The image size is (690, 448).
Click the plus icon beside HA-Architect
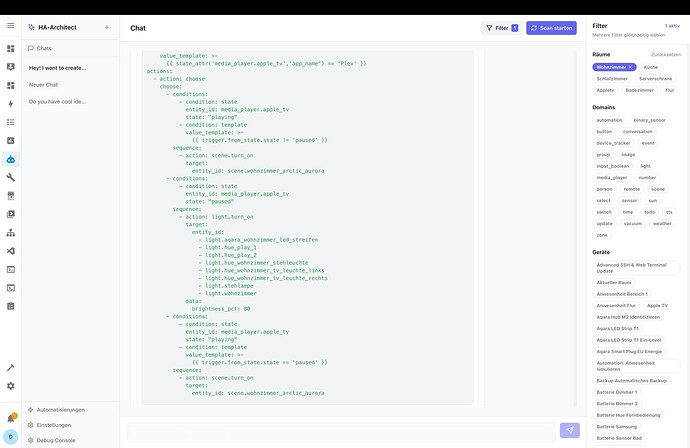click(x=107, y=27)
